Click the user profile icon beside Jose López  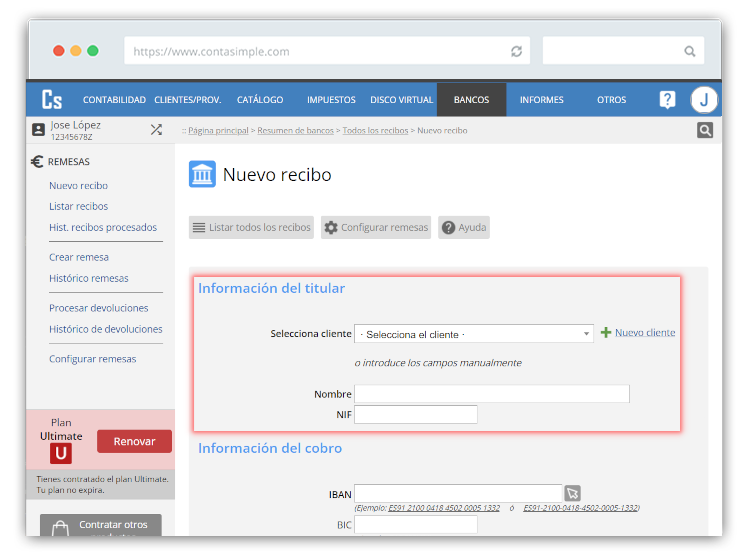(38, 130)
